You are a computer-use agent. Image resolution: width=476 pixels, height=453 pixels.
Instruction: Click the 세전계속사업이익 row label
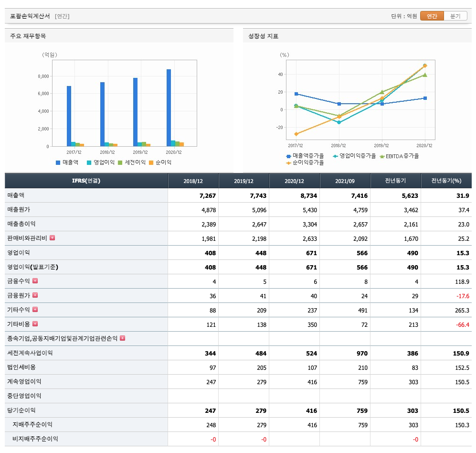click(x=30, y=353)
